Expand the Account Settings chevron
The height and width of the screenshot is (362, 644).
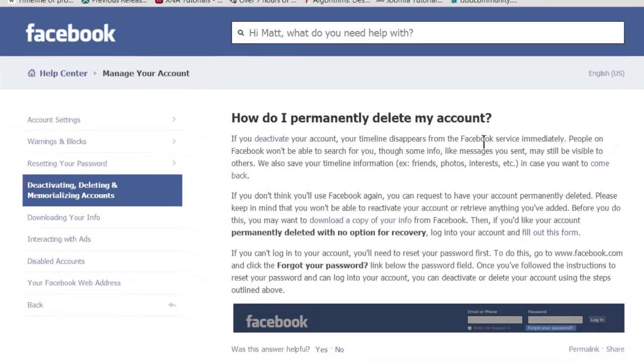point(174,120)
